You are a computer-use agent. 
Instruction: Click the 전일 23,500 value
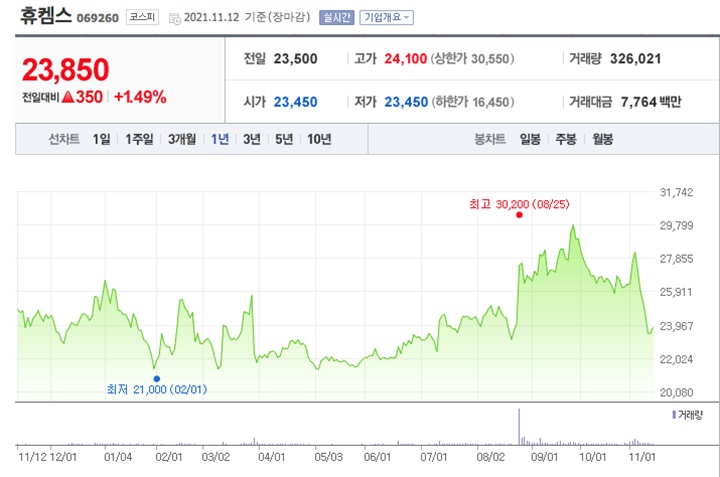pos(295,59)
